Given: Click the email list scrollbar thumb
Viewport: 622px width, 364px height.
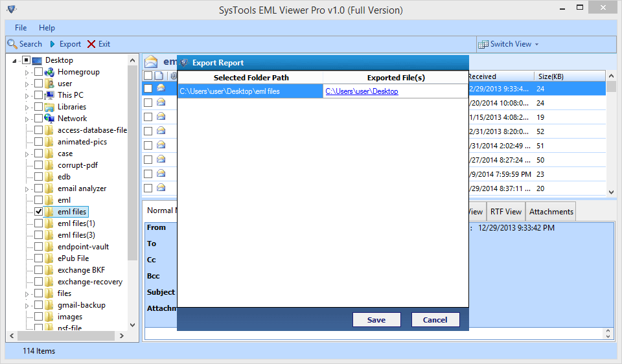Looking at the screenshot, I should tap(611, 86).
